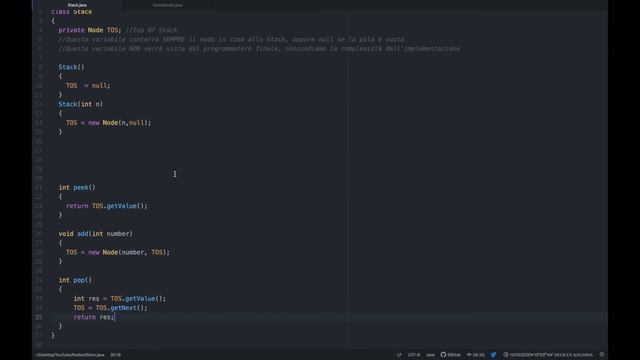Click the GitHub icon in status bar
640x360 pixels.
point(443,355)
